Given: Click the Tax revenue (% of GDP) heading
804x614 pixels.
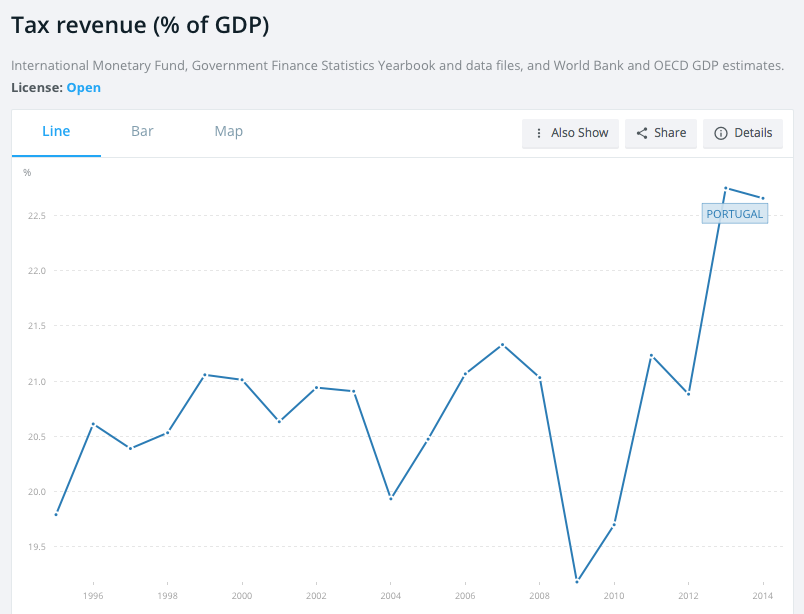Looking at the screenshot, I should [140, 26].
